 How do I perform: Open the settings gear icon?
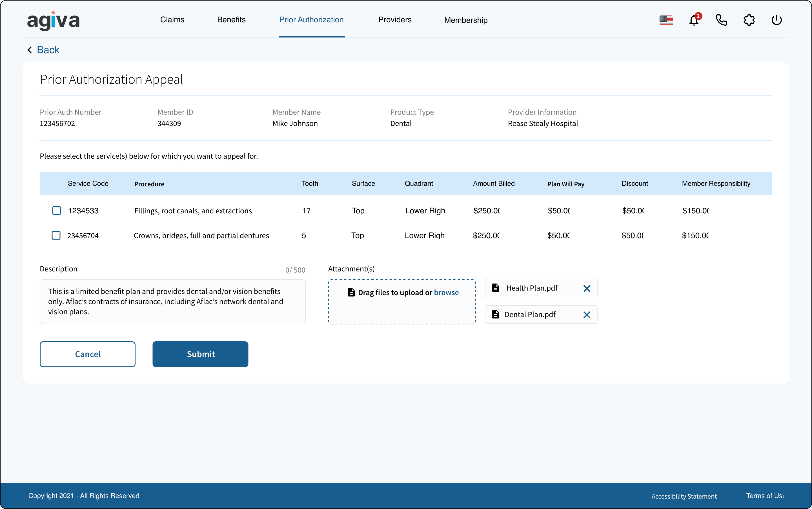[x=749, y=20]
